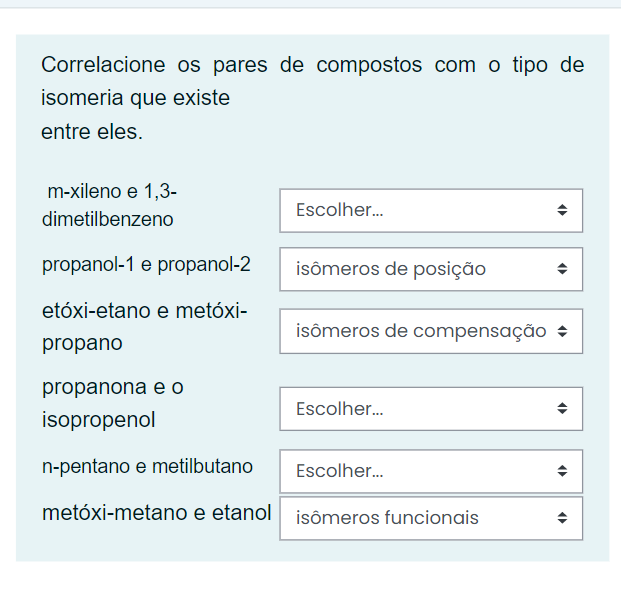Screen dimensions: 621x603
Task: Click the arrow icon on the n-pentano row dropdown
Action: click(x=562, y=471)
